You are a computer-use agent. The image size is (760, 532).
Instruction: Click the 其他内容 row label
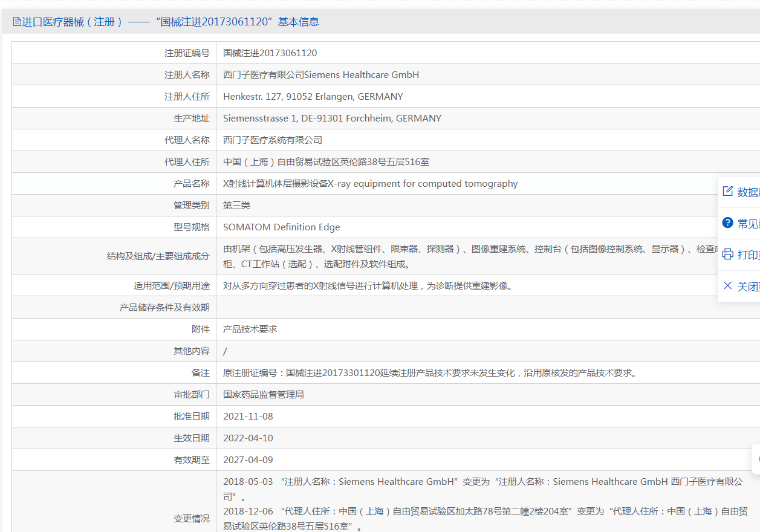pyautogui.click(x=192, y=351)
